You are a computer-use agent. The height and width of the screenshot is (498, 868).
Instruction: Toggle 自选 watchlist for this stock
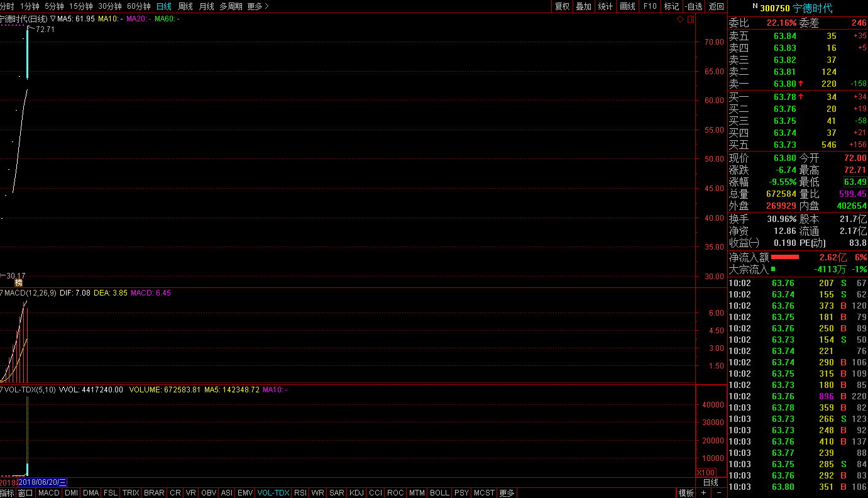(693, 6)
